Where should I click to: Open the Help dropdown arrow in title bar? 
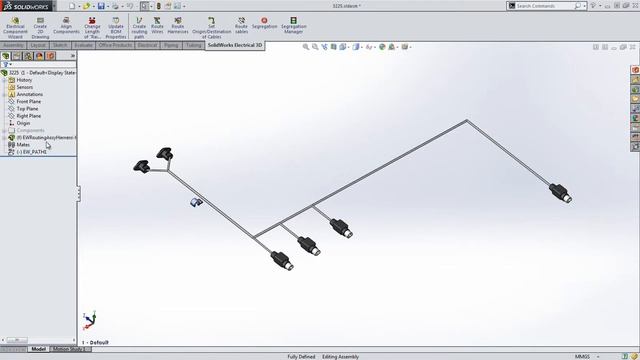pyautogui.click(x=600, y=6)
